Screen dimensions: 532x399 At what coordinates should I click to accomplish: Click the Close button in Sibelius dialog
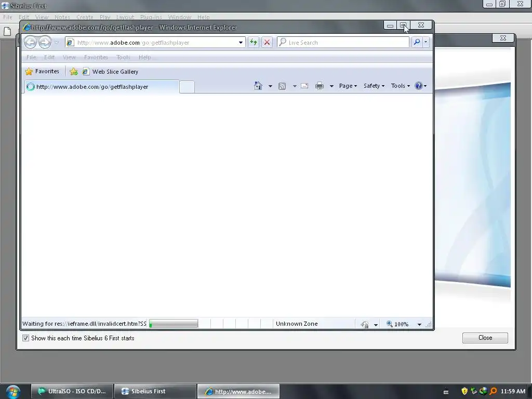tap(485, 338)
